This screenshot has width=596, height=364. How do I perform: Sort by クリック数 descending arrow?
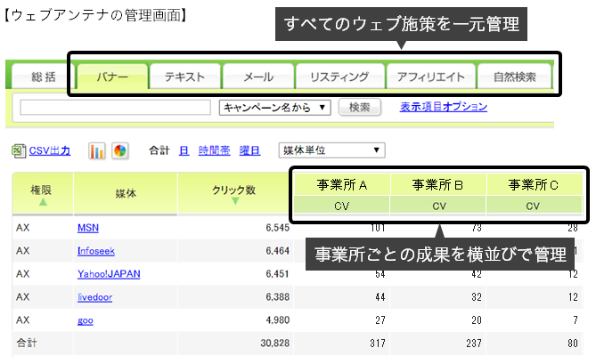(x=234, y=201)
